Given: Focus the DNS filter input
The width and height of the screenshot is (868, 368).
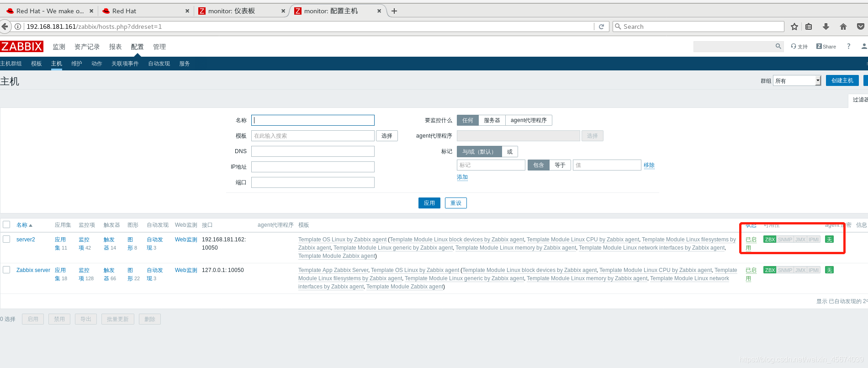Looking at the screenshot, I should click(x=313, y=151).
